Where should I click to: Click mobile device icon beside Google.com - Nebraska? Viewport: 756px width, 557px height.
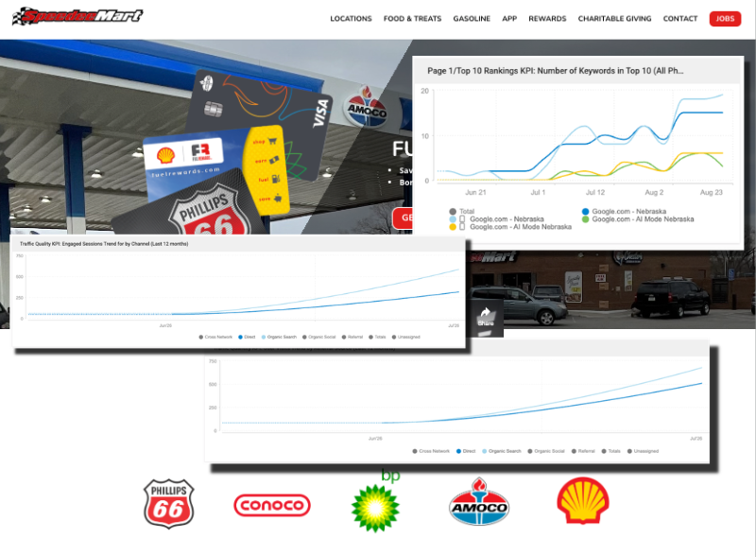pyautogui.click(x=462, y=219)
